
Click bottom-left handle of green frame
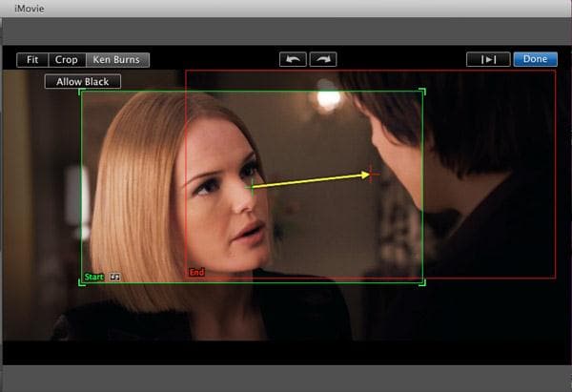(x=82, y=282)
